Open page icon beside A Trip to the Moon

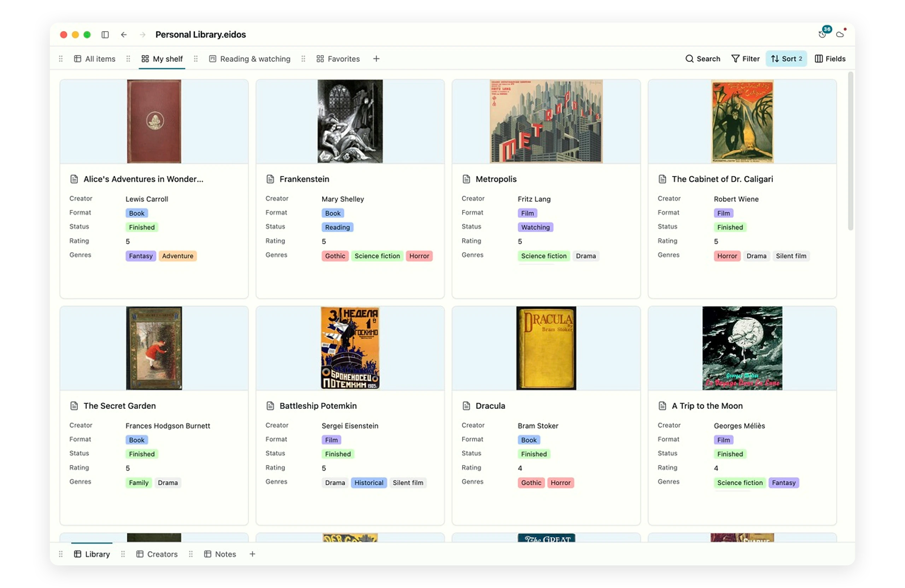coord(662,406)
